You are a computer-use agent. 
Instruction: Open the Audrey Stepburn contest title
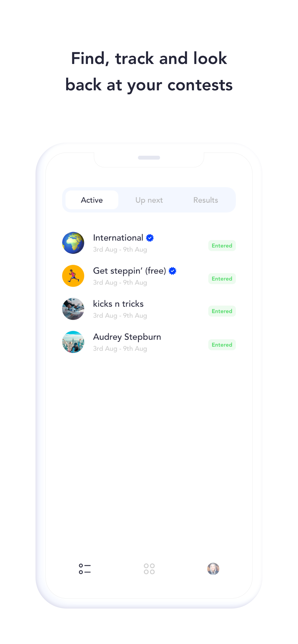point(127,337)
